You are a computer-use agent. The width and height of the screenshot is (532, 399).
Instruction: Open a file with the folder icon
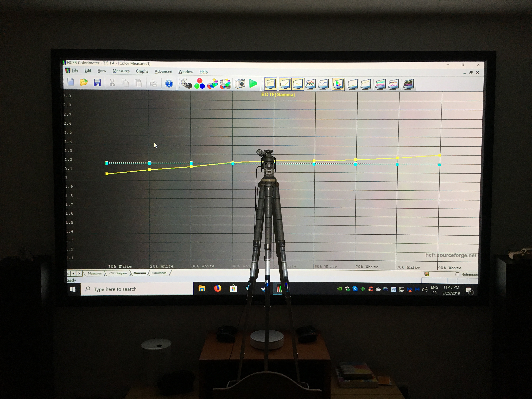pyautogui.click(x=84, y=82)
